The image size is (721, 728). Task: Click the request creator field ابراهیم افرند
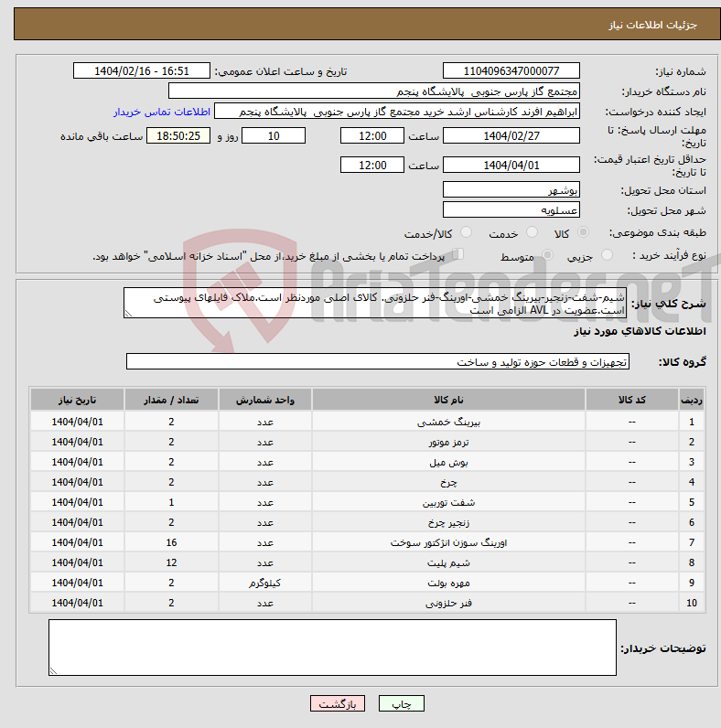(397, 112)
